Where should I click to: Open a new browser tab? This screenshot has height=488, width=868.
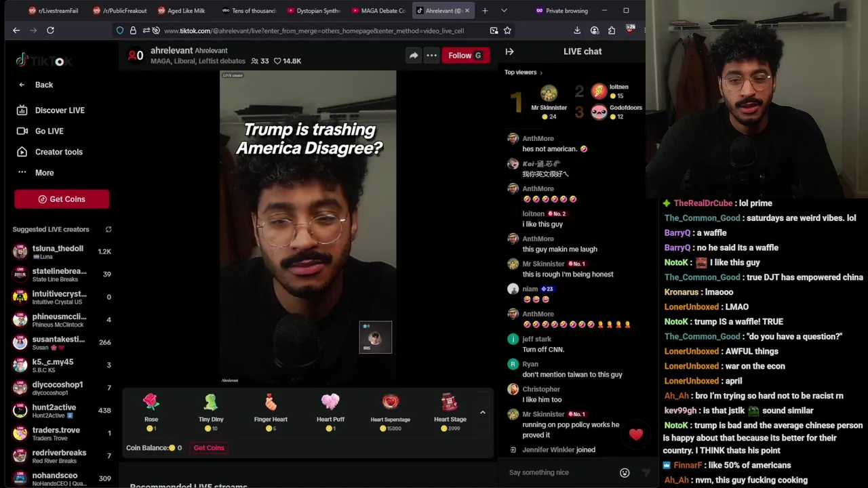485,11
